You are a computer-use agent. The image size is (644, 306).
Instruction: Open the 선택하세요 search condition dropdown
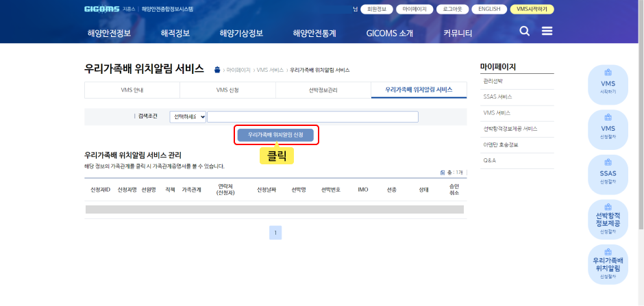188,117
